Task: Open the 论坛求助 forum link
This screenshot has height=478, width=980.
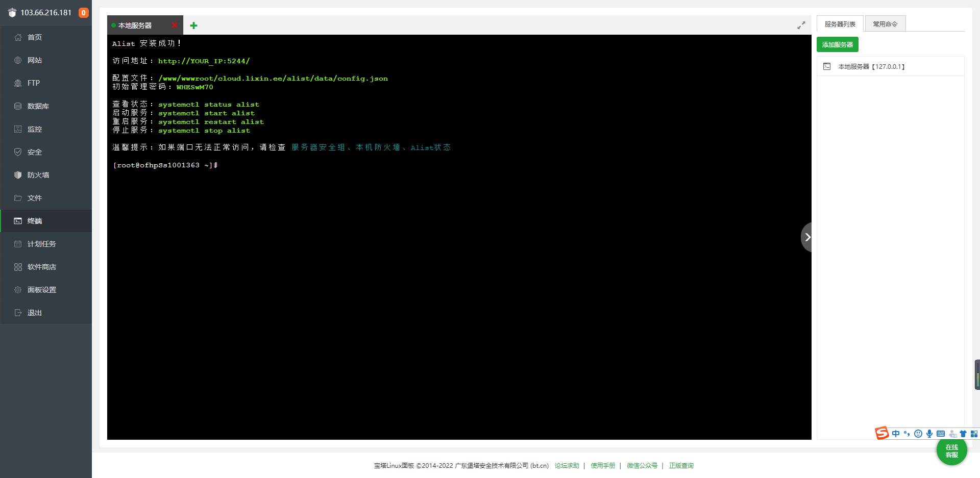Action: (x=567, y=465)
